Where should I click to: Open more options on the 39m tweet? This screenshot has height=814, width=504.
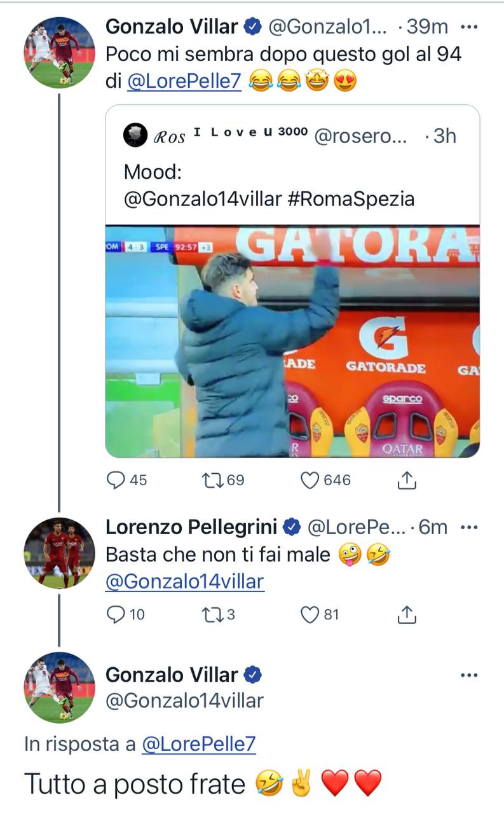pos(468,27)
